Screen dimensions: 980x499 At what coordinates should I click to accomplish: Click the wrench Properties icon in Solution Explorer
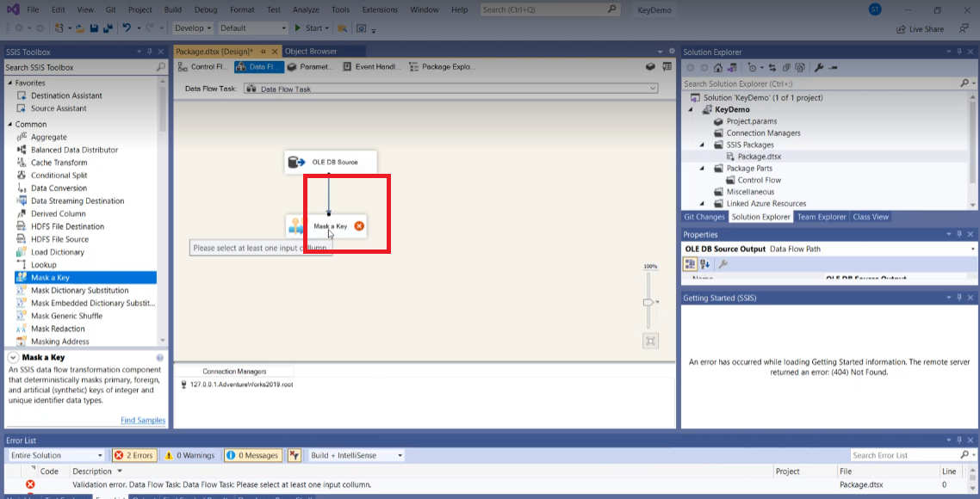pyautogui.click(x=819, y=68)
